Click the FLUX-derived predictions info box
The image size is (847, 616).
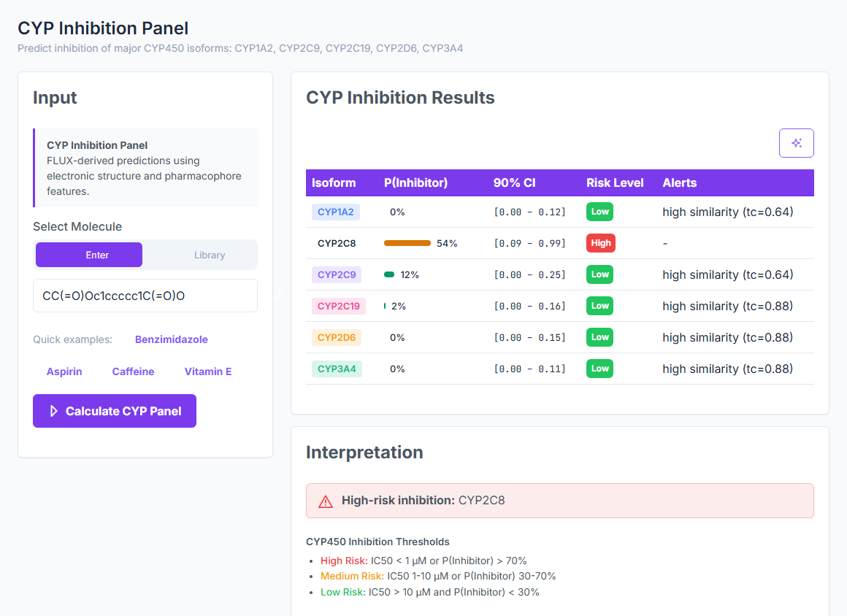coord(145,168)
